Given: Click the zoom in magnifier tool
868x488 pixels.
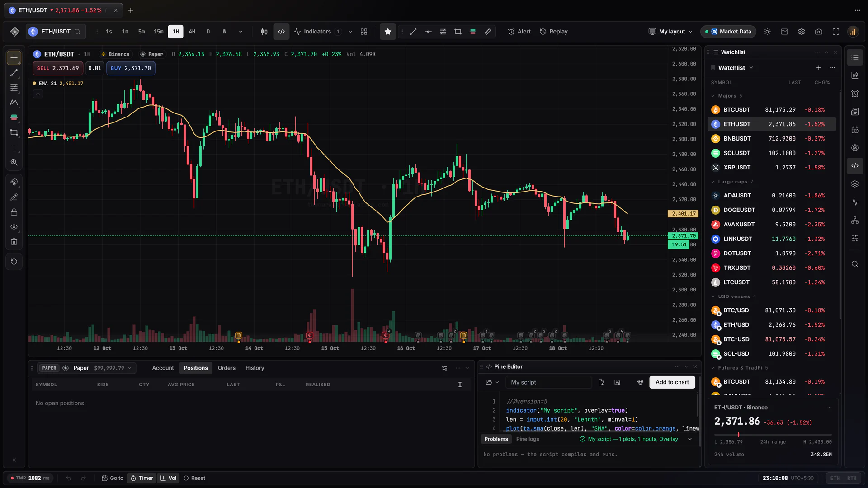Looking at the screenshot, I should pos(14,163).
